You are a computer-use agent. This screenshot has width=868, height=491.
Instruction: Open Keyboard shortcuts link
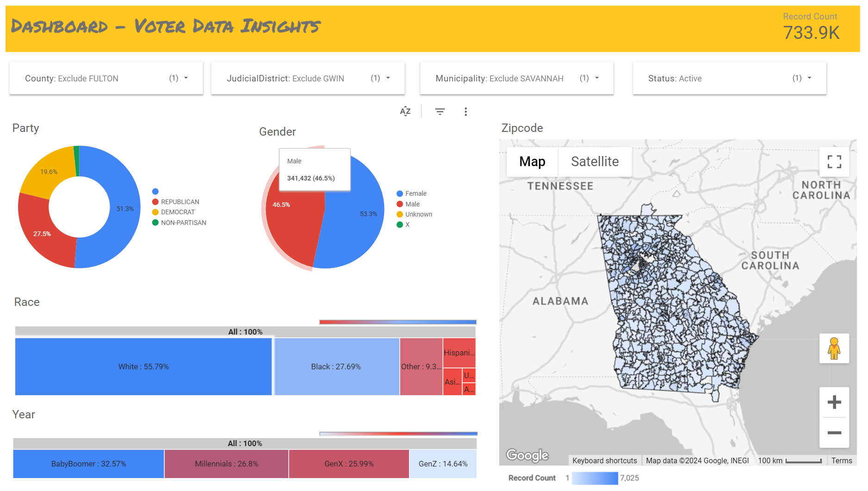[x=604, y=460]
